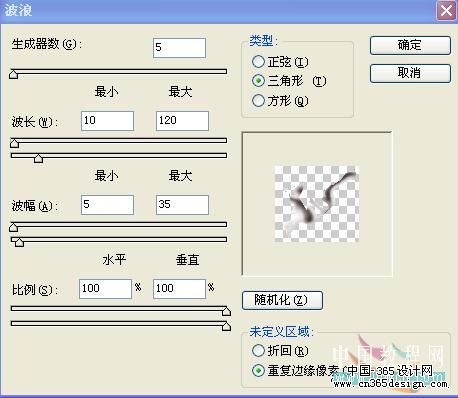The image size is (458, 398).
Task: Click the minimum amplitude field showing 5
Action: click(107, 205)
